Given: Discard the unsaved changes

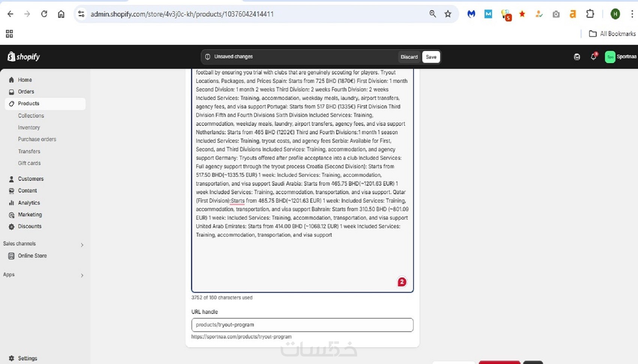Looking at the screenshot, I should [x=409, y=57].
